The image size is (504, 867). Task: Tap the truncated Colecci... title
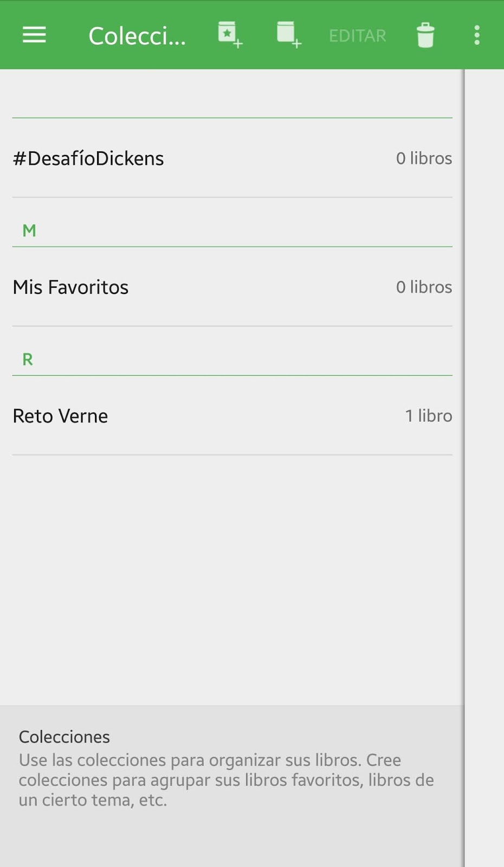(x=137, y=36)
